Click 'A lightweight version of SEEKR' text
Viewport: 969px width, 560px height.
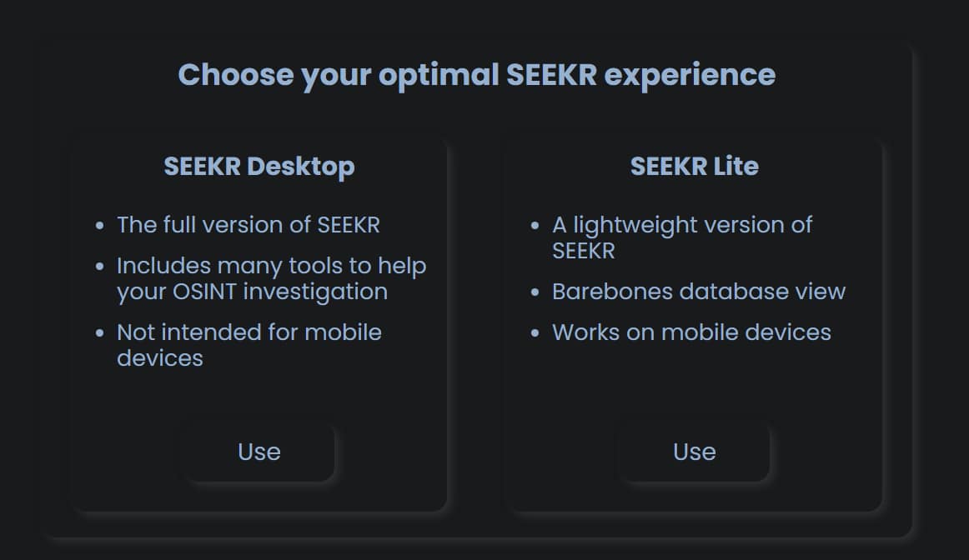pos(681,237)
